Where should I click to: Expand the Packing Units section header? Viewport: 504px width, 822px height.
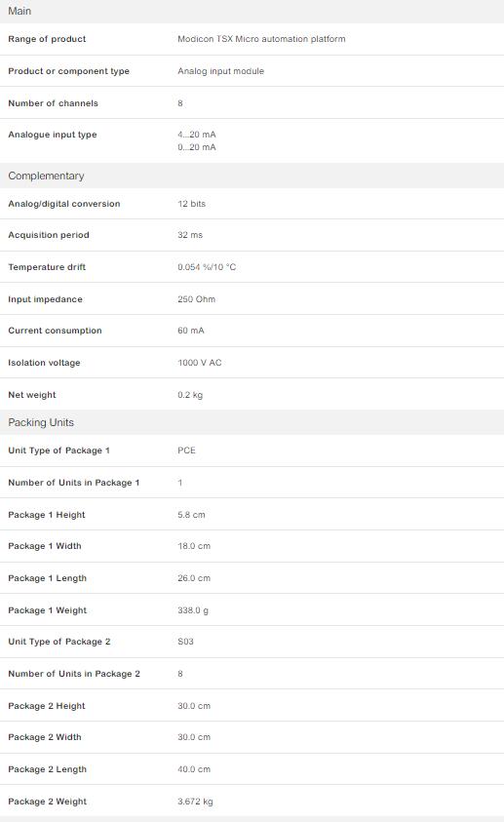[x=252, y=422]
